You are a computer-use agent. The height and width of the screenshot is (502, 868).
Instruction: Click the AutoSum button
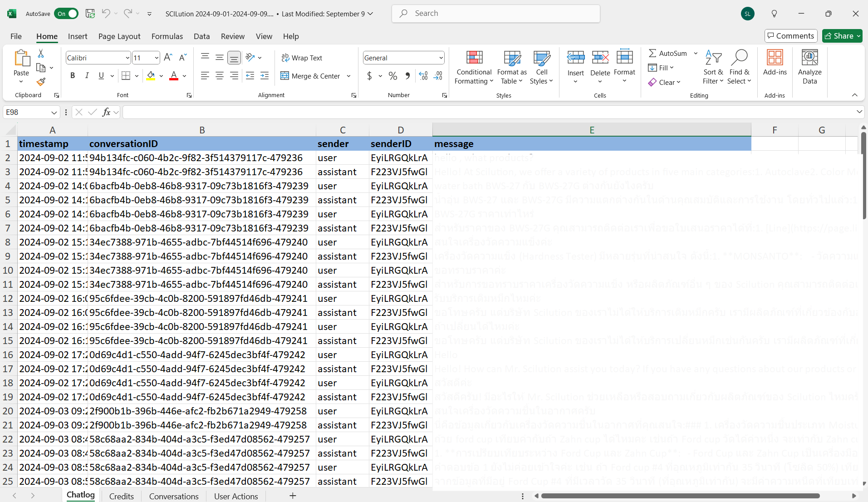667,53
